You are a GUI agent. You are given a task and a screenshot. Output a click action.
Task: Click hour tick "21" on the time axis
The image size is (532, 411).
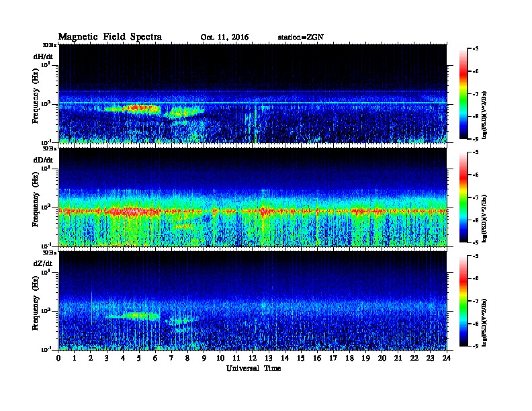click(398, 359)
